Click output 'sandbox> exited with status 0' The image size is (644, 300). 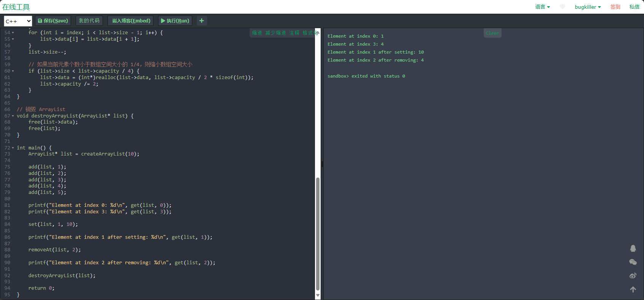pyautogui.click(x=366, y=76)
